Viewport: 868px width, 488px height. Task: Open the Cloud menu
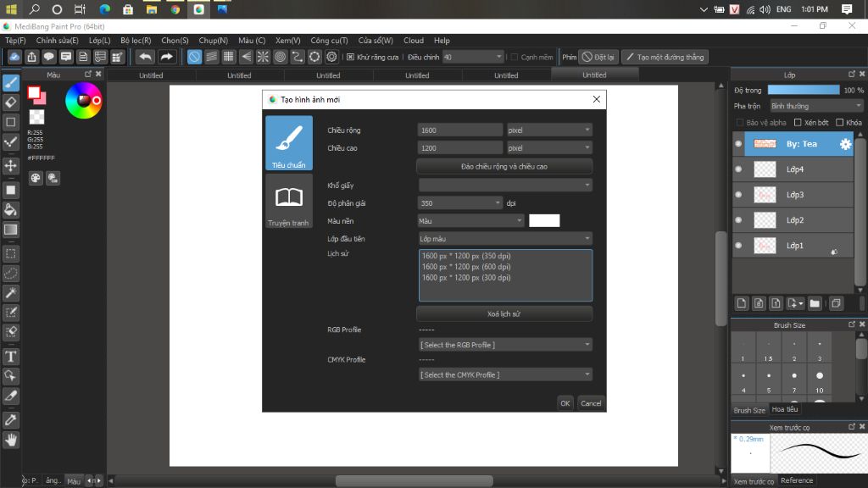click(x=414, y=41)
